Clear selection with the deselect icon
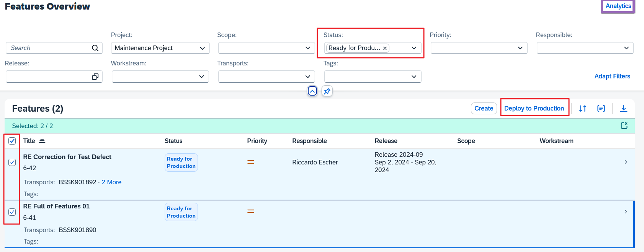644x252 pixels. point(624,126)
